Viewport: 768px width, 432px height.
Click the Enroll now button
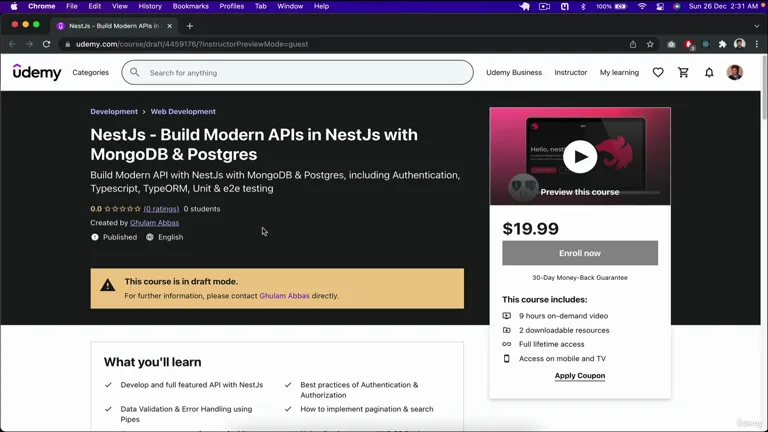(580, 253)
